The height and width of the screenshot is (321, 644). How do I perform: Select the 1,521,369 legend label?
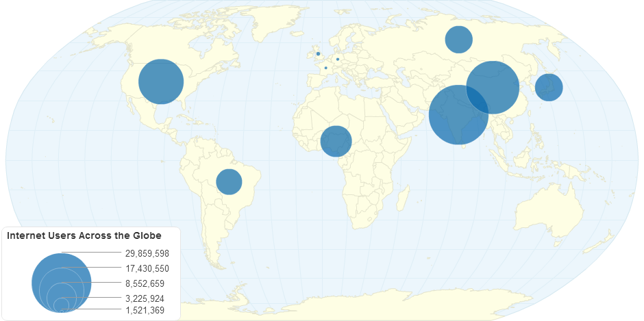pos(145,311)
